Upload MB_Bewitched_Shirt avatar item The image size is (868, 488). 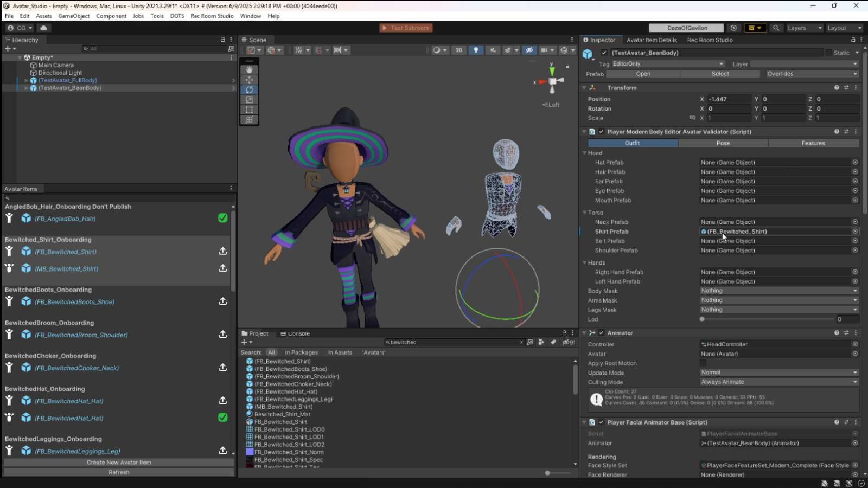click(222, 268)
